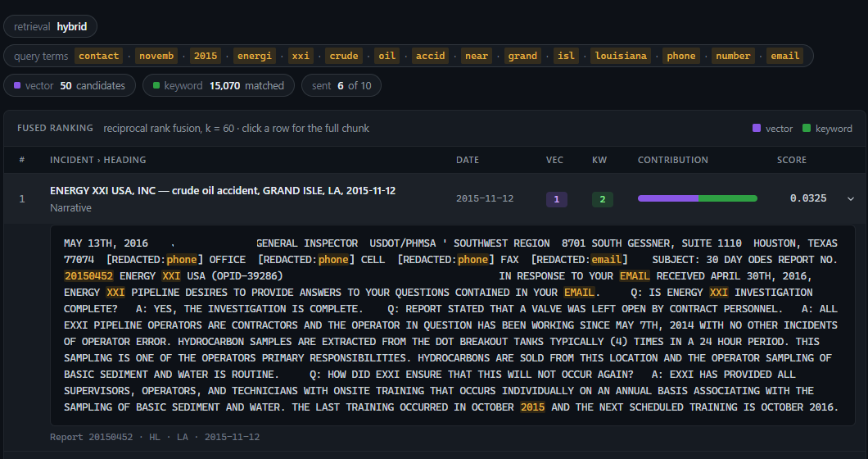The height and width of the screenshot is (459, 868).
Task: Click the KW column header
Action: point(599,160)
